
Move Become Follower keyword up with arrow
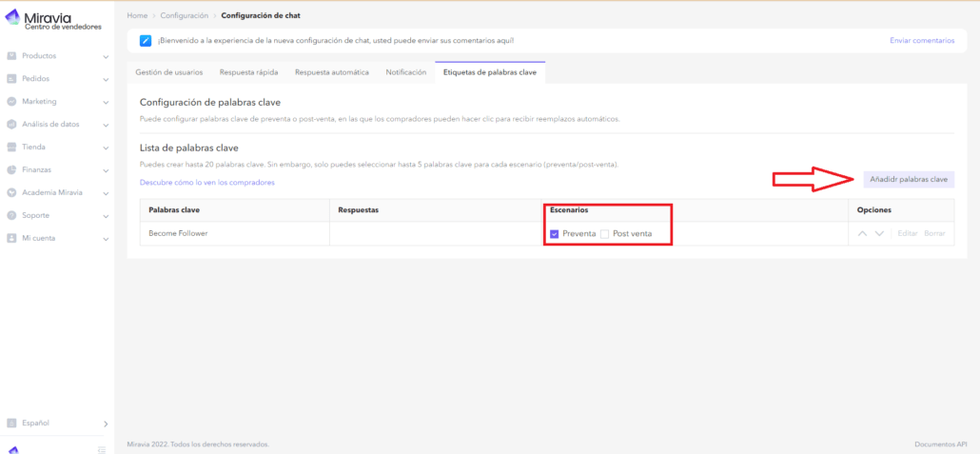862,233
